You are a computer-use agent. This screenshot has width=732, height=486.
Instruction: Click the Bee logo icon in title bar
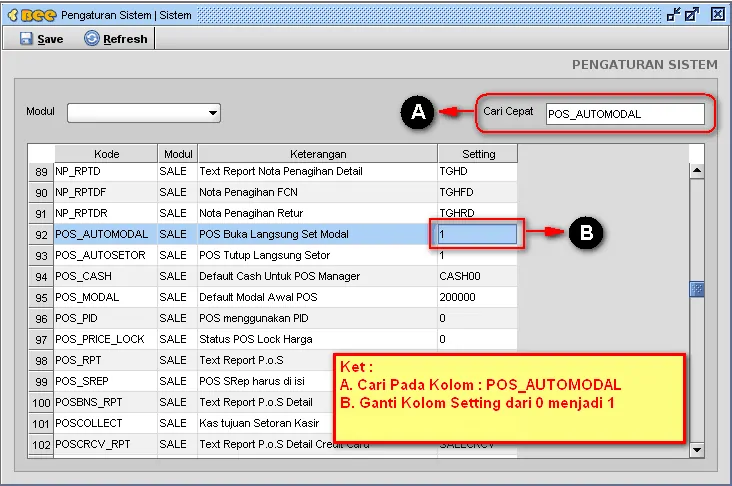pyautogui.click(x=32, y=15)
